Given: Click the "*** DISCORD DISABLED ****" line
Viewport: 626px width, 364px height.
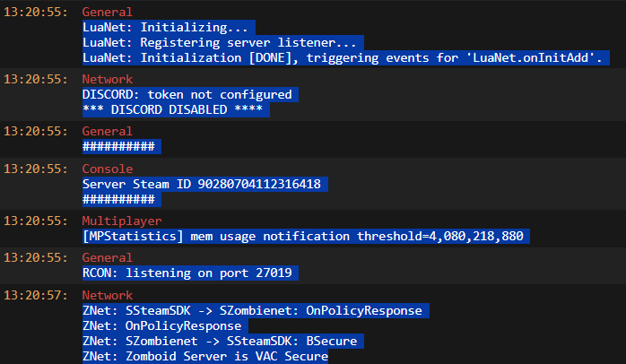Looking at the screenshot, I should click(x=176, y=109).
